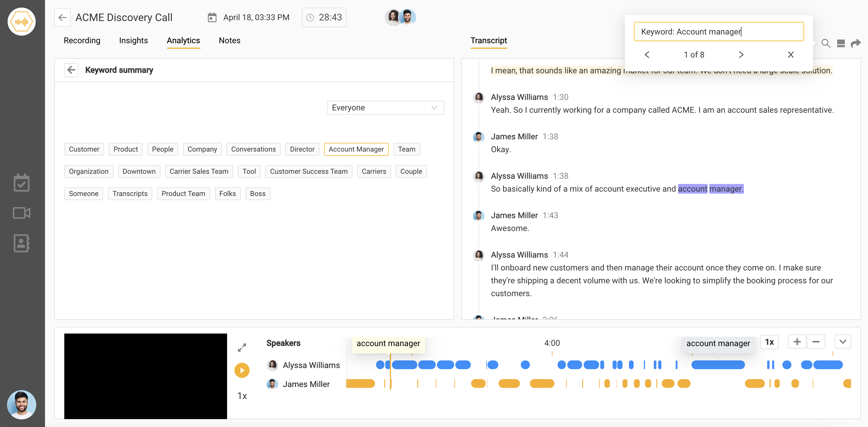Viewport: 868px width, 427px height.
Task: Expand the video player to fullscreen
Action: click(242, 347)
